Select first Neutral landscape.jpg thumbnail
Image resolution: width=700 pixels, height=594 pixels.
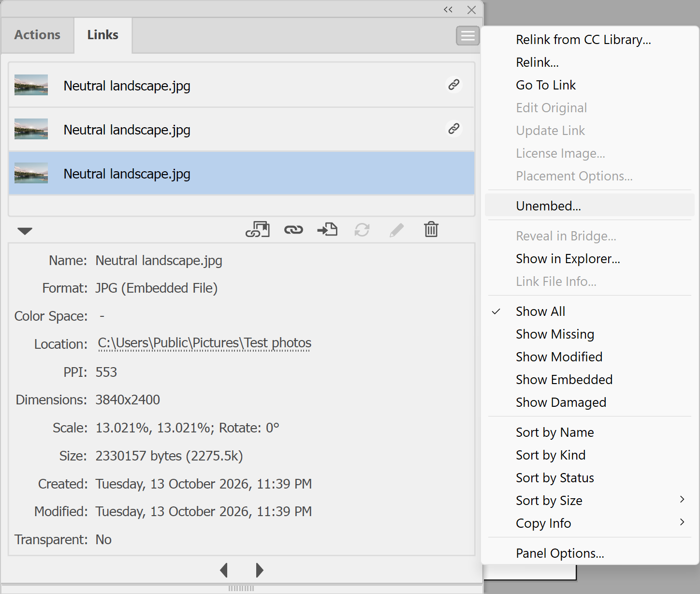coord(31,85)
